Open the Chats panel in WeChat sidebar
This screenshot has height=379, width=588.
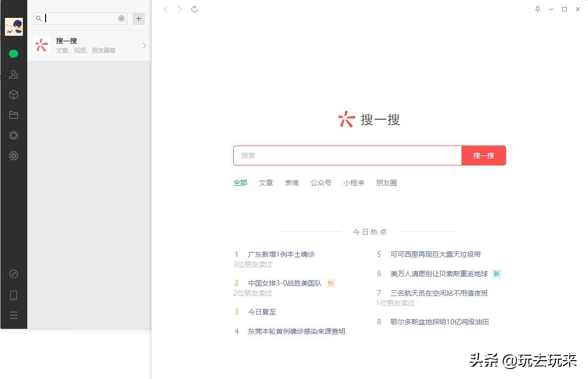[x=13, y=54]
